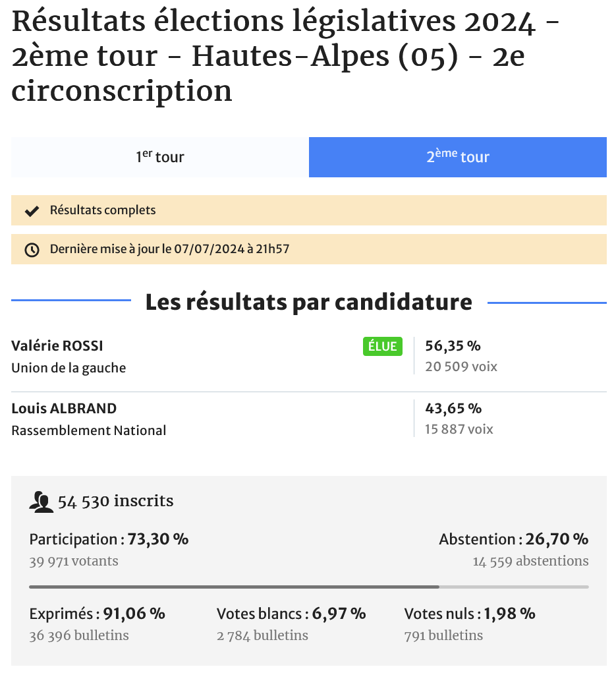Click the checkmark icon beside Résultats complets
Image resolution: width=616 pixels, height=673 pixels.
point(32,211)
